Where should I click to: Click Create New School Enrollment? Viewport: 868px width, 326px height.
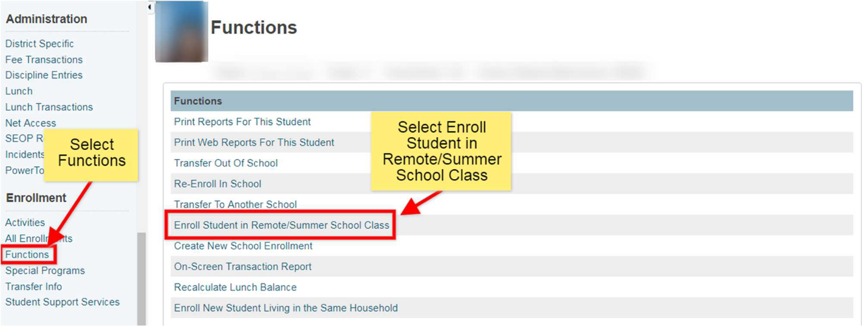click(x=243, y=246)
